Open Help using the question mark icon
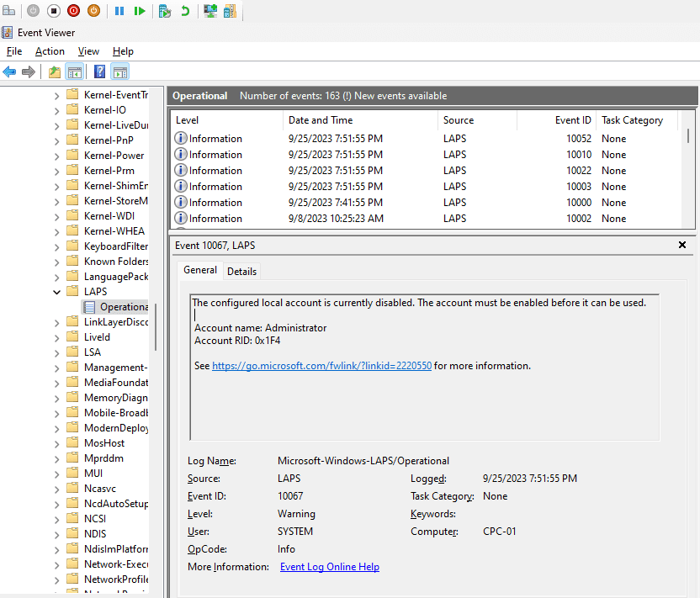 click(x=98, y=71)
